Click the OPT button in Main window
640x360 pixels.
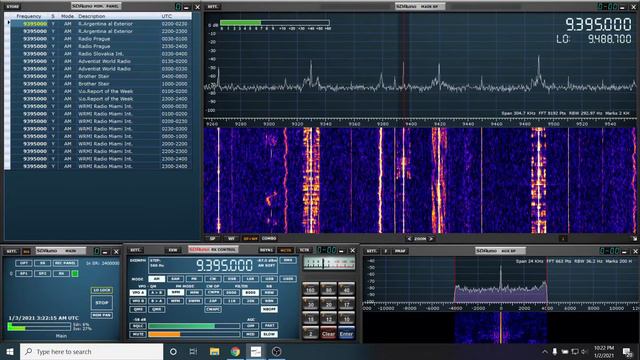[24, 263]
